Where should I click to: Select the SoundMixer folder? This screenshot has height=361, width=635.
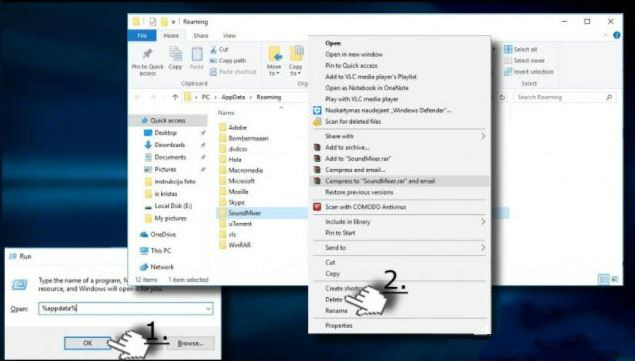tap(244, 213)
